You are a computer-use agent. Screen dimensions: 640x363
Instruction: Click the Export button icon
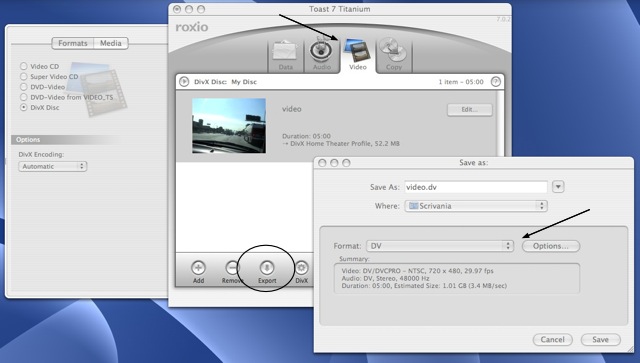click(x=267, y=268)
